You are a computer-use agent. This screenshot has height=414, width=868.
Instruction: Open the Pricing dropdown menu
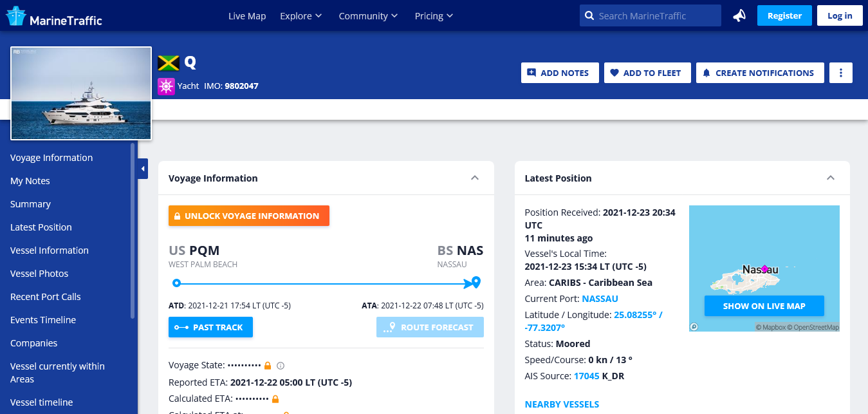pos(434,16)
